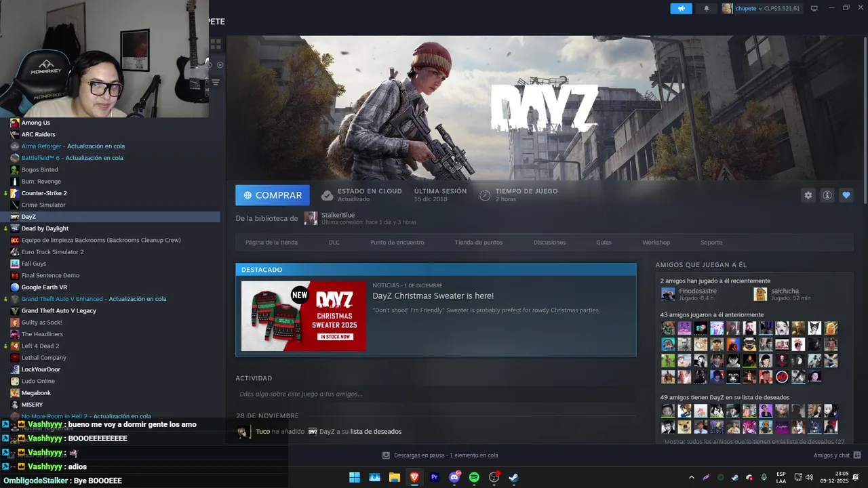Select Among Us in library list
Viewport: 868px width, 488px height.
pyautogui.click(x=36, y=123)
